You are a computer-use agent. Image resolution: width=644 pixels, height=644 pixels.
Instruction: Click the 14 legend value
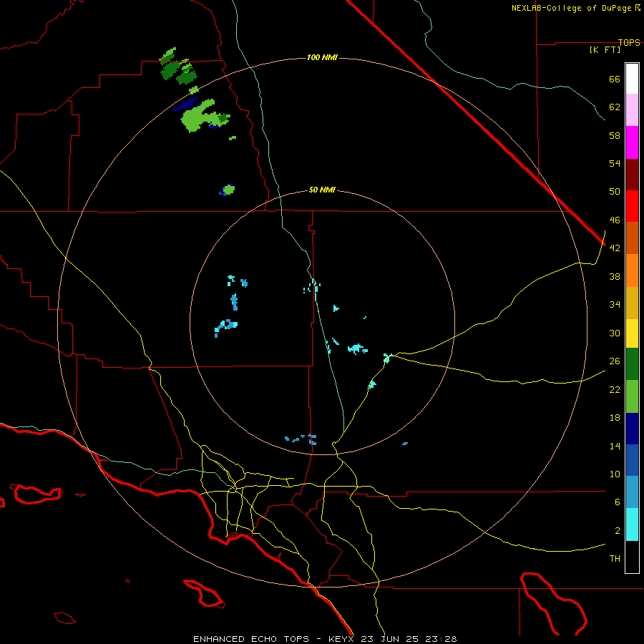pyautogui.click(x=615, y=446)
